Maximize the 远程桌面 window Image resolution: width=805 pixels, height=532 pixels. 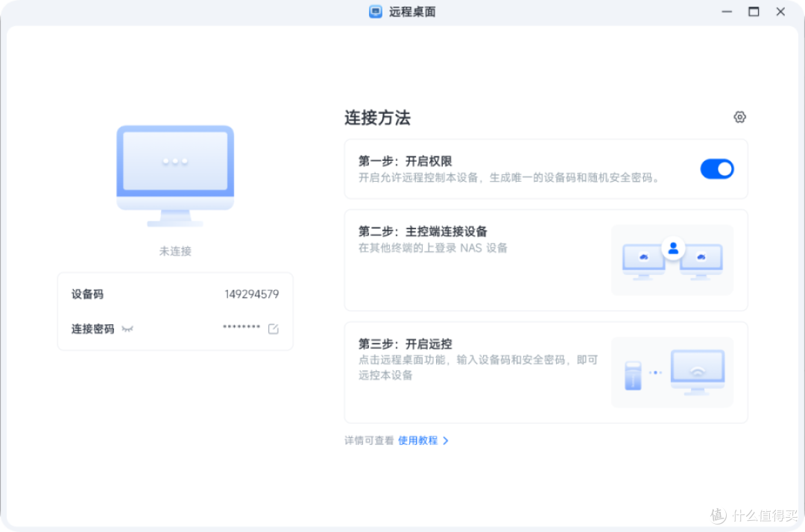(754, 11)
